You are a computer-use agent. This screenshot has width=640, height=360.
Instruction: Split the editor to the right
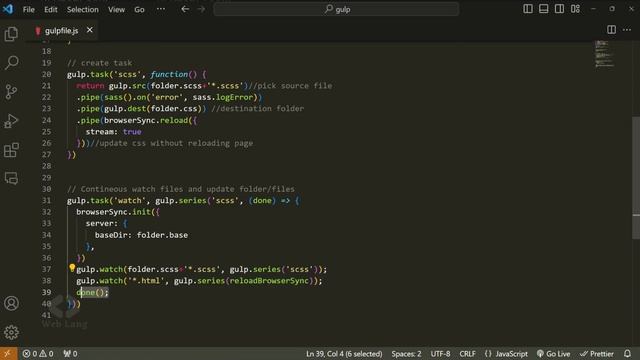611,30
